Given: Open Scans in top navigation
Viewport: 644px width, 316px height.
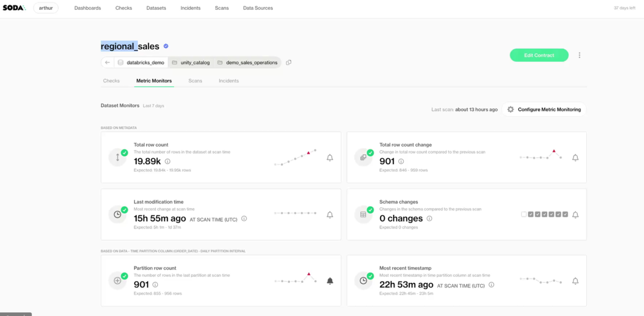Looking at the screenshot, I should click(222, 8).
